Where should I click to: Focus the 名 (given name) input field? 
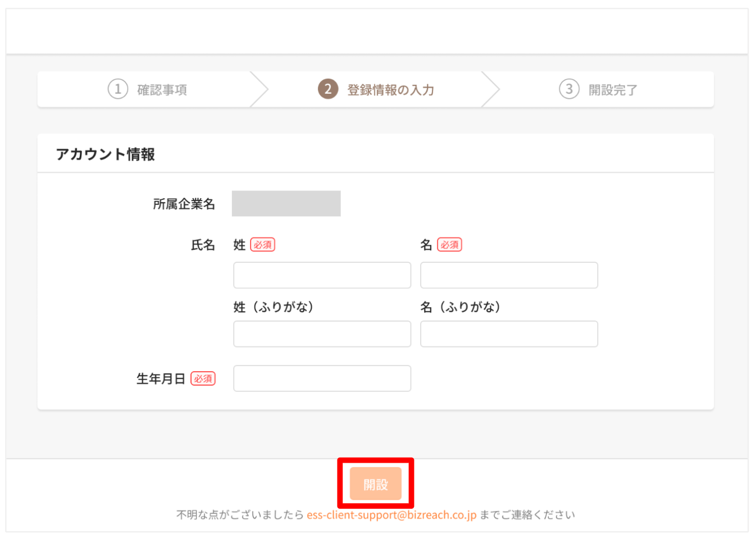(x=509, y=275)
